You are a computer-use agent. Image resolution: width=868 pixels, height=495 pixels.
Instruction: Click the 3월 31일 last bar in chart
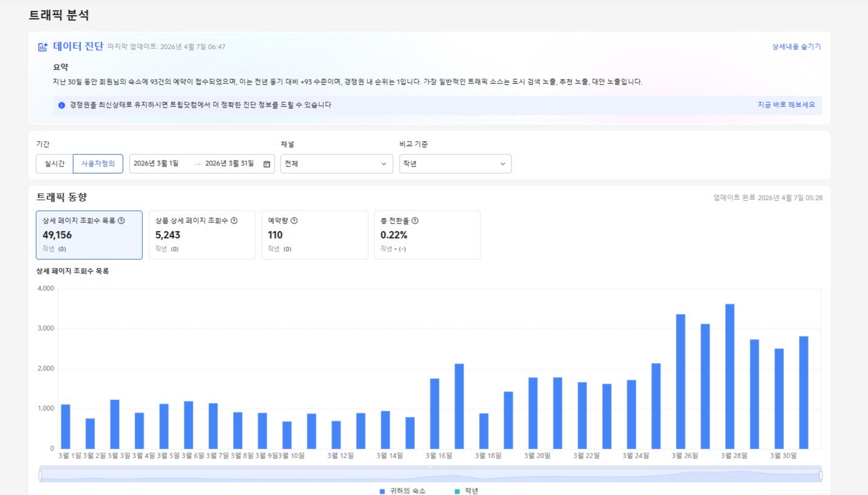click(804, 393)
